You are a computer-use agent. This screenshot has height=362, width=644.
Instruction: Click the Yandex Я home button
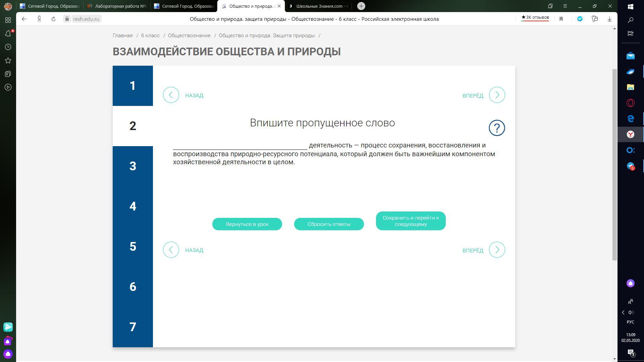click(39, 19)
